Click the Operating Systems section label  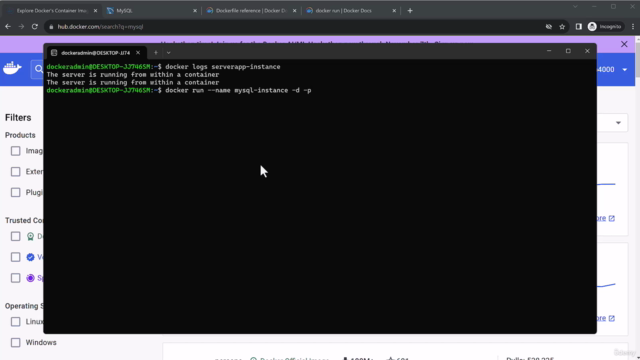tap(24, 306)
